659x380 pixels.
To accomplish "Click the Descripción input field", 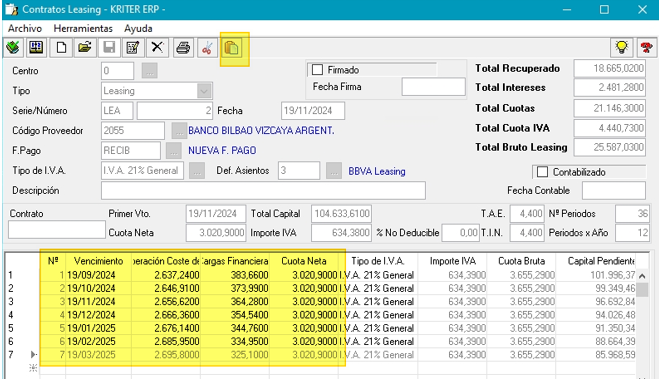I will [263, 190].
